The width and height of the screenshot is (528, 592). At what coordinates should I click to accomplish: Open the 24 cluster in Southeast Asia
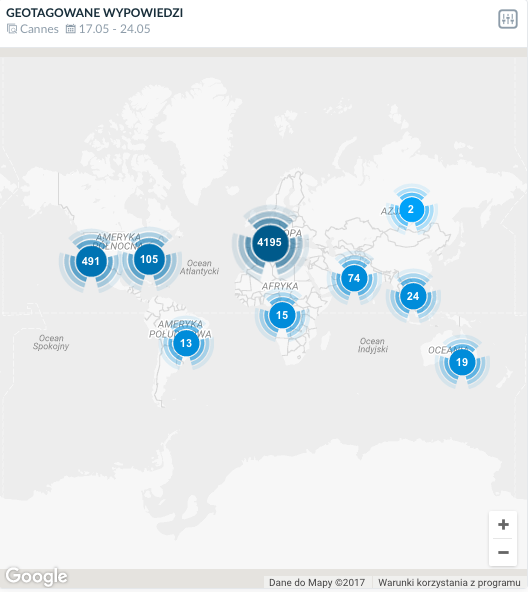point(413,296)
